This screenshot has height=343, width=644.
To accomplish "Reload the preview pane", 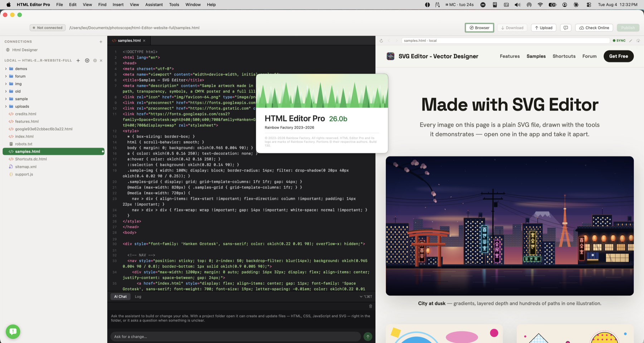I will [381, 41].
